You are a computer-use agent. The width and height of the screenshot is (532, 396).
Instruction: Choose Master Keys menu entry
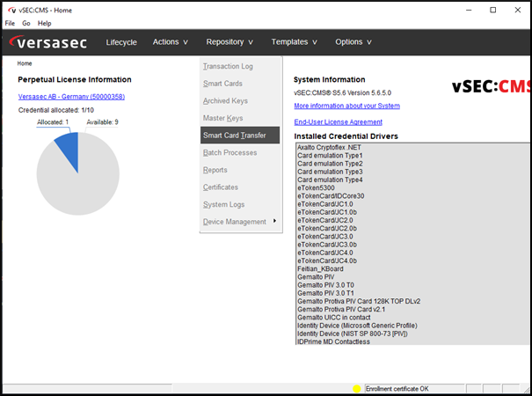click(x=240, y=118)
